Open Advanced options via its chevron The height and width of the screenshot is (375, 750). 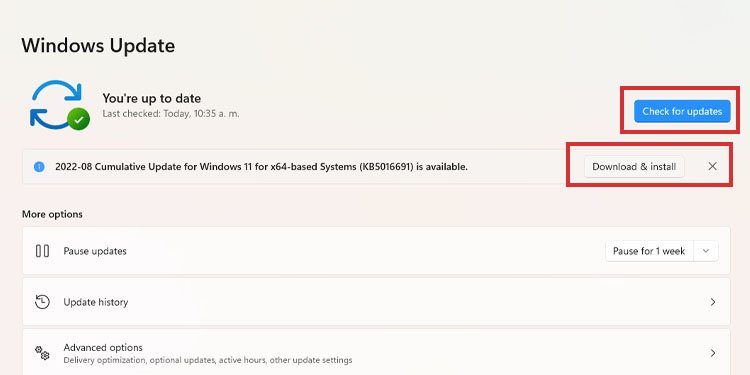pyautogui.click(x=713, y=353)
